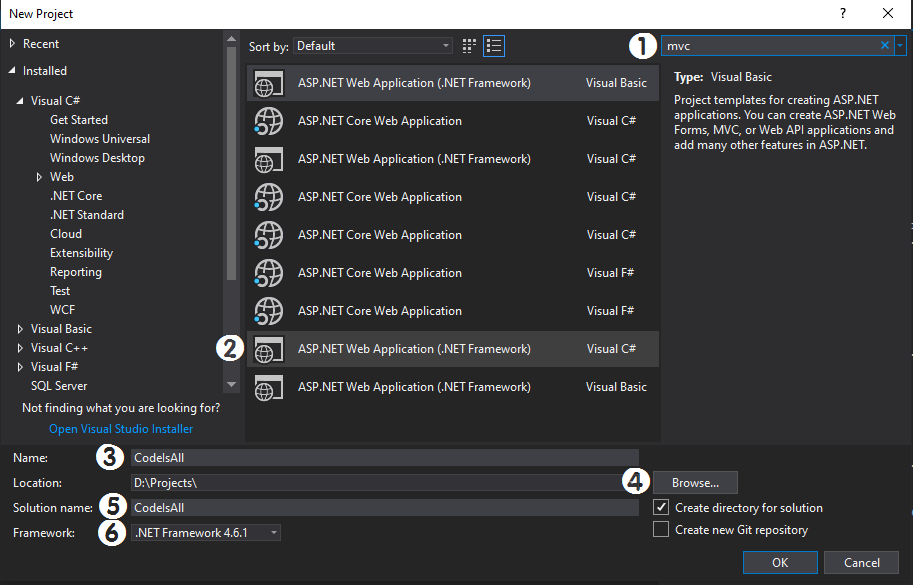913x585 pixels.
Task: Toggle Create directory for solution checkbox
Action: pos(661,507)
